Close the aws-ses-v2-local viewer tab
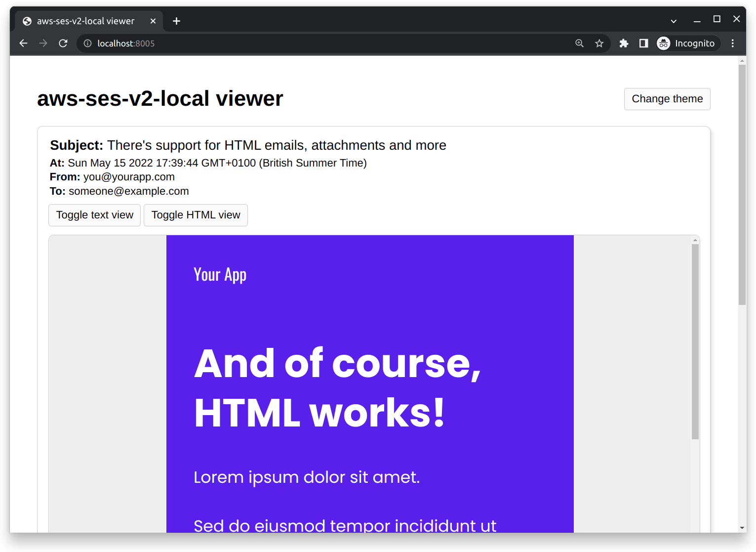Screen dimensions: 756x552 coord(153,21)
